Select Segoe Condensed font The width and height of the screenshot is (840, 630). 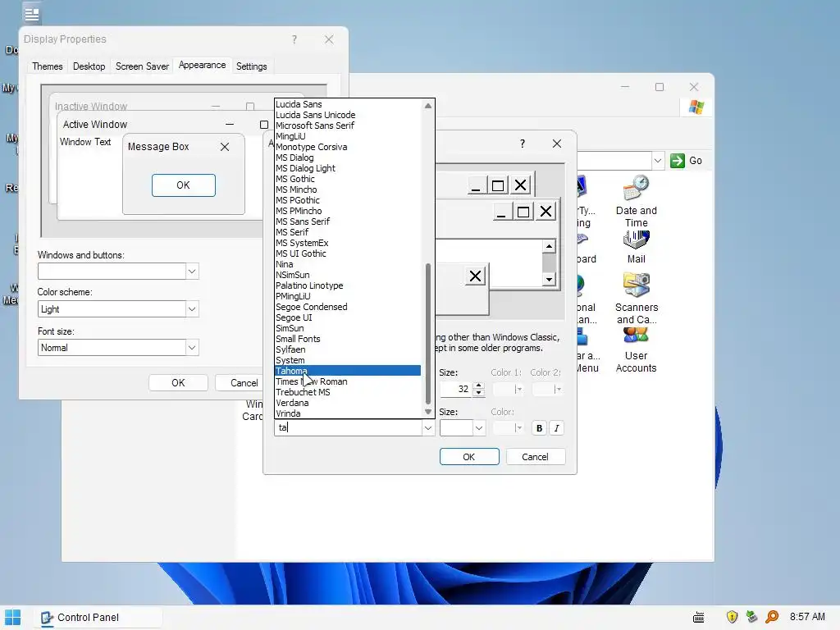(348, 307)
